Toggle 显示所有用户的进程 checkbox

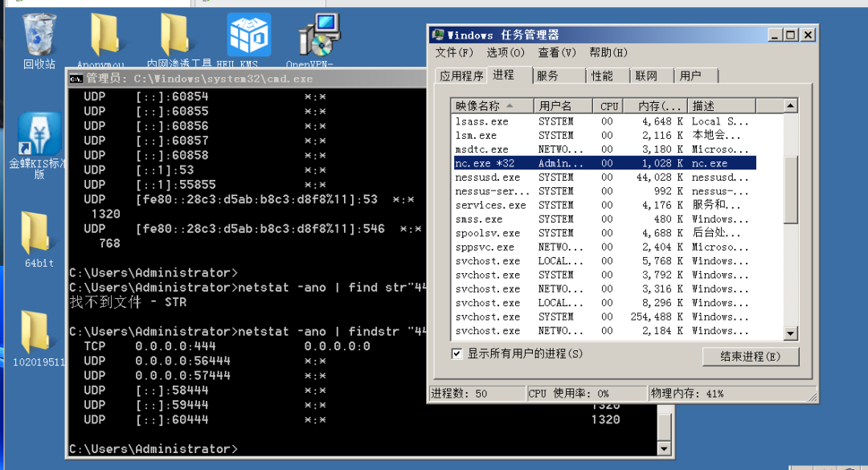(x=457, y=354)
